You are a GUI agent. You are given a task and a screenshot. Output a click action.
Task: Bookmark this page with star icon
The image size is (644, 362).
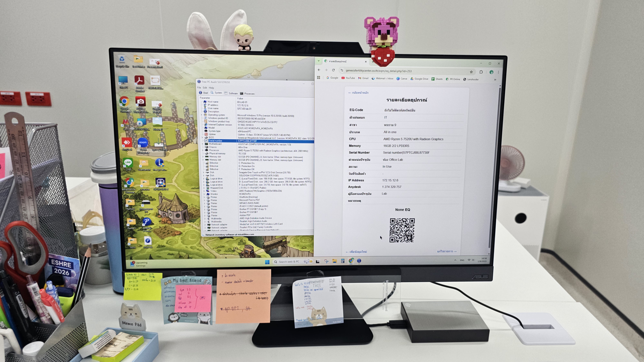click(471, 72)
